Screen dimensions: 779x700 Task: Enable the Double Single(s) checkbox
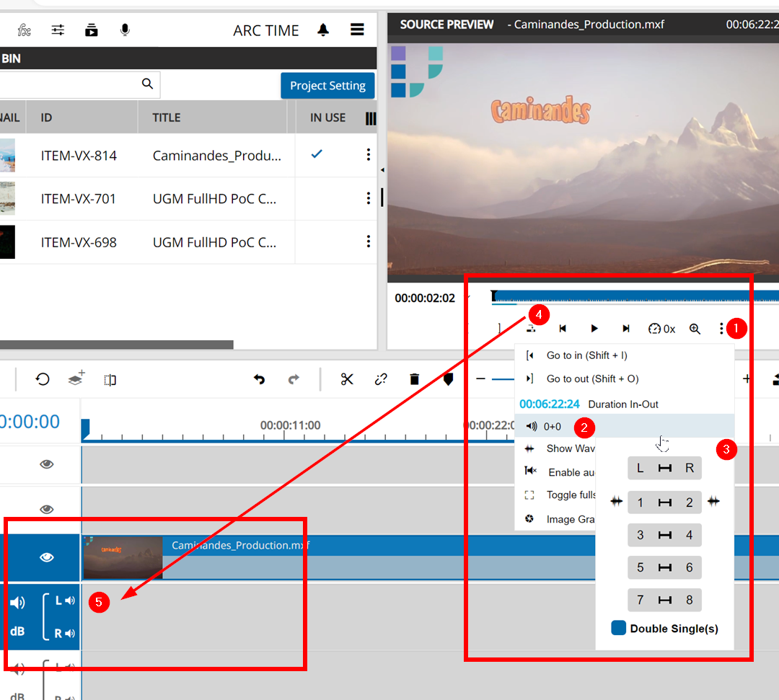click(618, 628)
